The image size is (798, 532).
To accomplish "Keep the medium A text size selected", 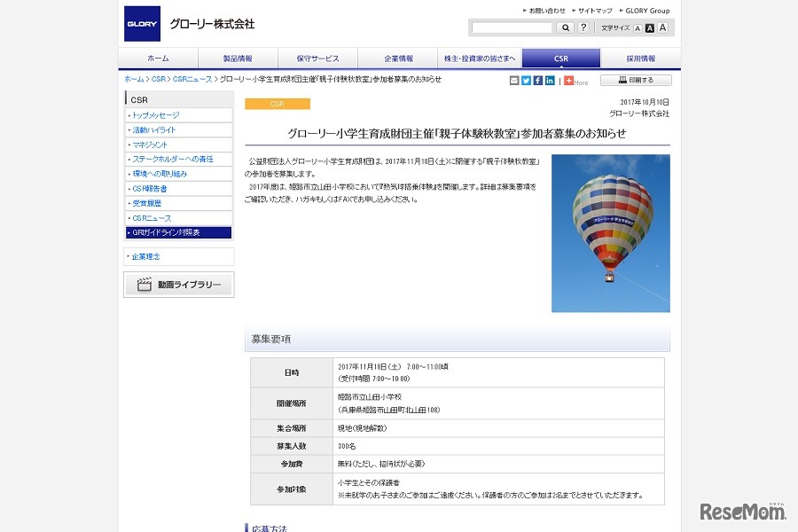I will pos(649,27).
